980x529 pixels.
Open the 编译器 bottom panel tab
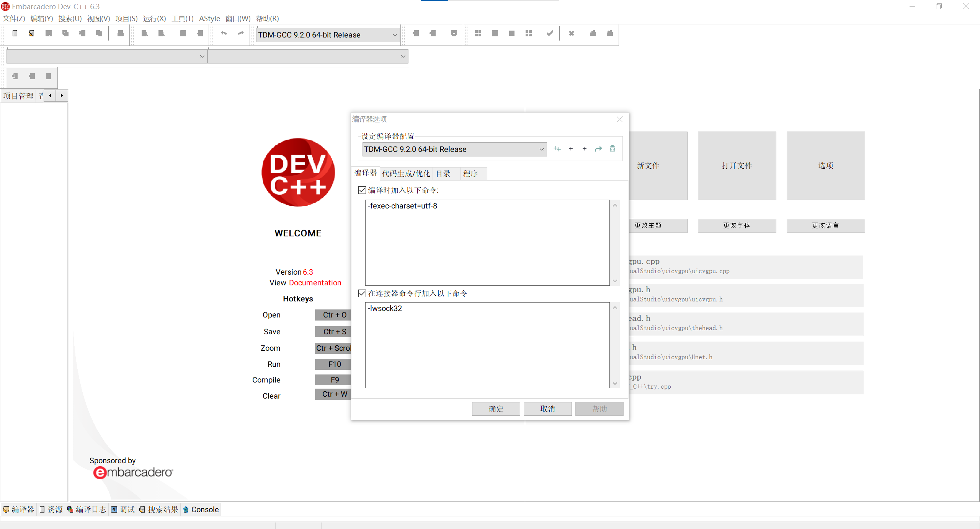tap(19, 509)
